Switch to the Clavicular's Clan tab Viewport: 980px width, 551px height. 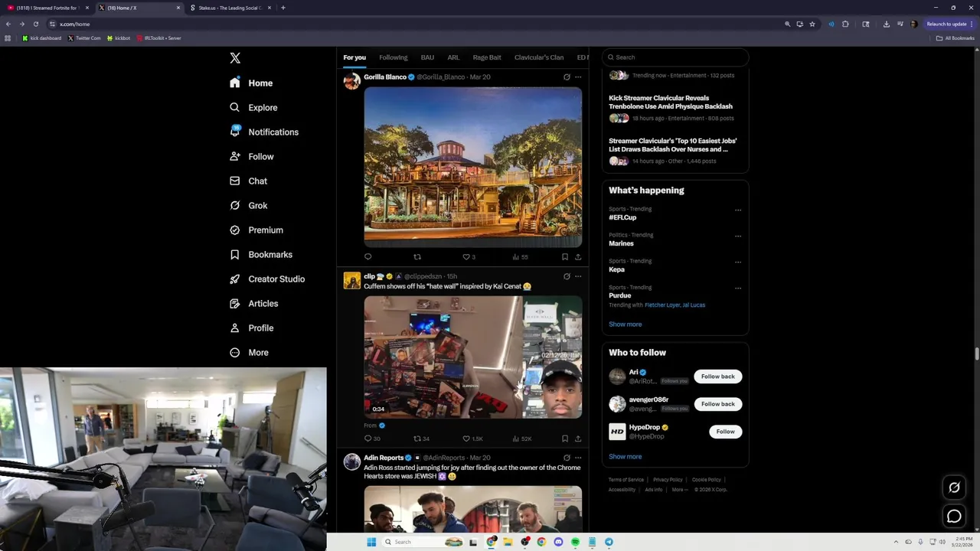click(x=539, y=57)
